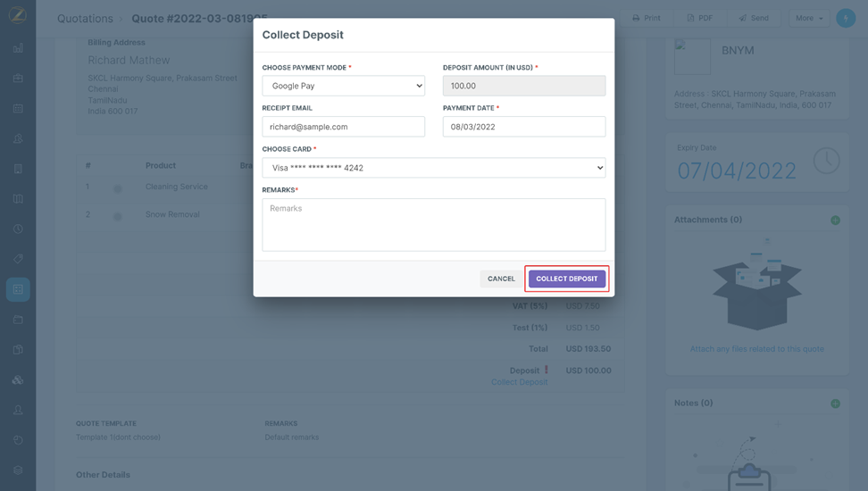The width and height of the screenshot is (868, 491).
Task: Focus the Remarks text area
Action: (433, 224)
